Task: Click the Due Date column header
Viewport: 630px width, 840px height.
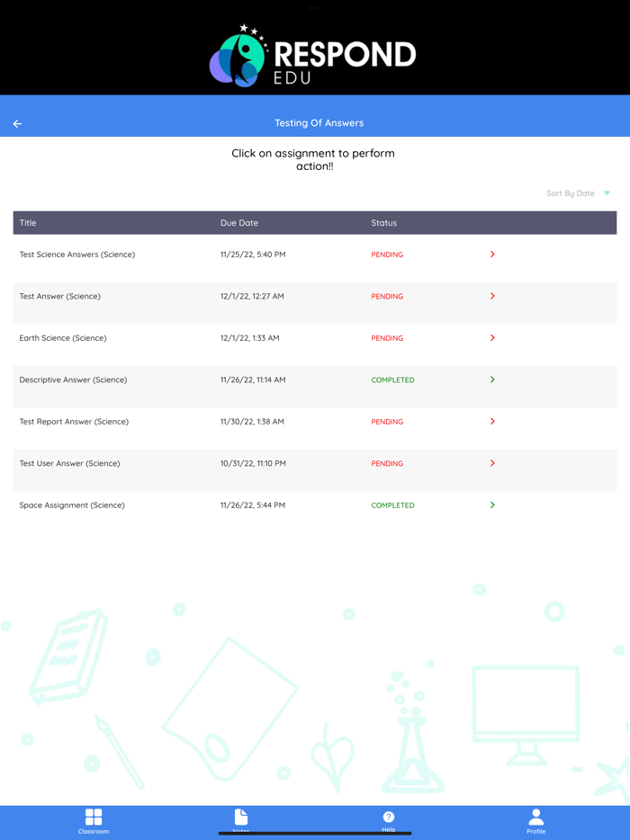Action: pos(239,223)
